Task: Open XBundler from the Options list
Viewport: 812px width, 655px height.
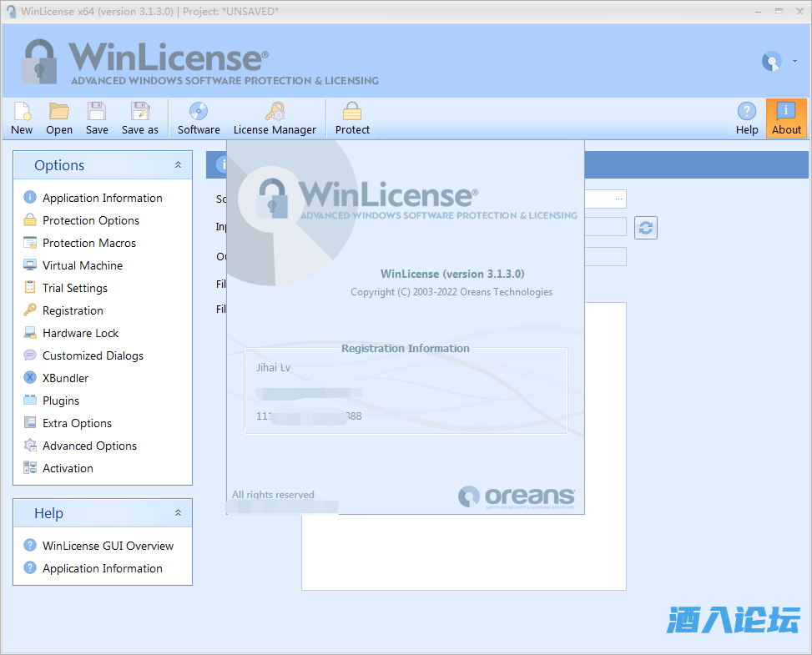Action: (65, 378)
